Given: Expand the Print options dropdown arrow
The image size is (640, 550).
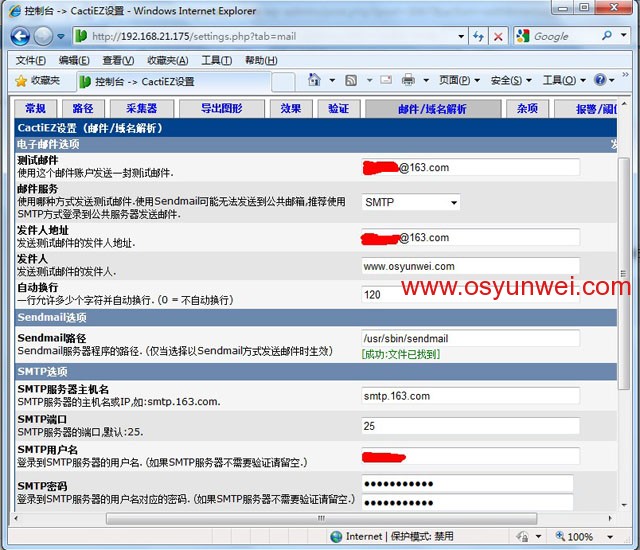Looking at the screenshot, I should 426,80.
